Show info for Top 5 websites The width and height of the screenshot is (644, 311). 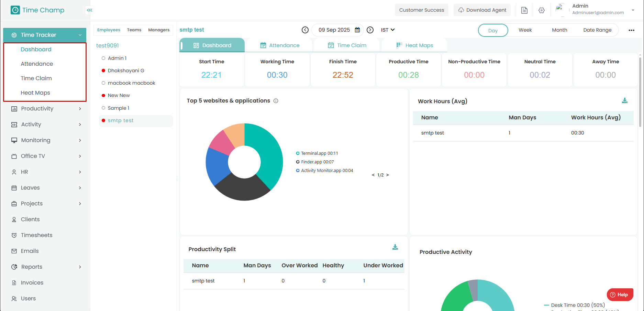[x=276, y=101]
